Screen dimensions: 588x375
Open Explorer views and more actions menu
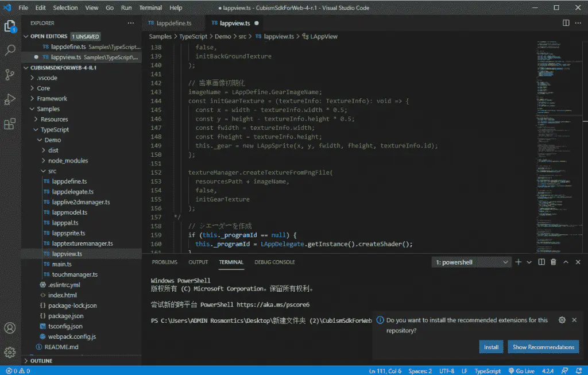click(130, 23)
